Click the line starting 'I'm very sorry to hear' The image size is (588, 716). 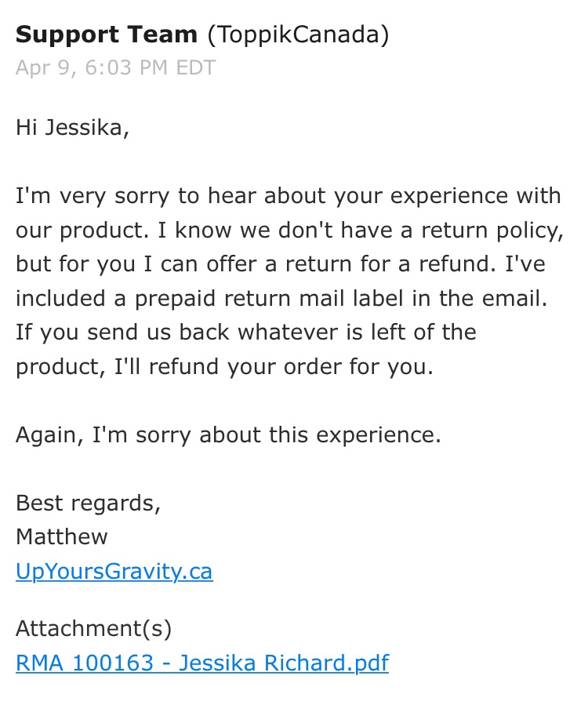(288, 195)
